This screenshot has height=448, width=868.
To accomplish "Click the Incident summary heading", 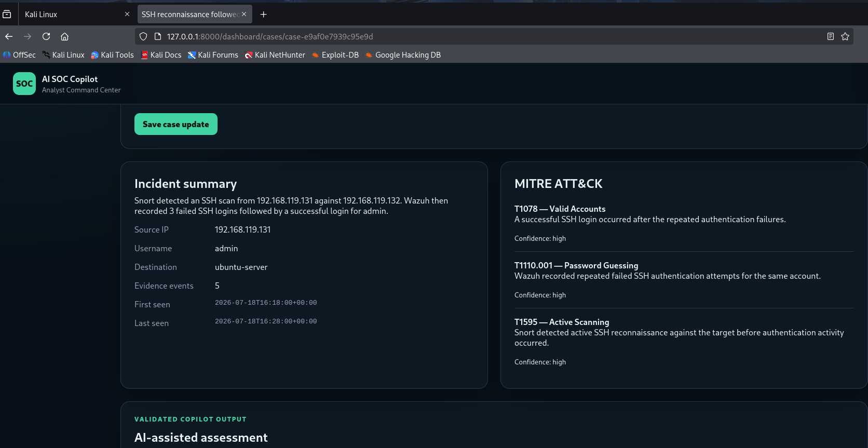I will tap(185, 184).
